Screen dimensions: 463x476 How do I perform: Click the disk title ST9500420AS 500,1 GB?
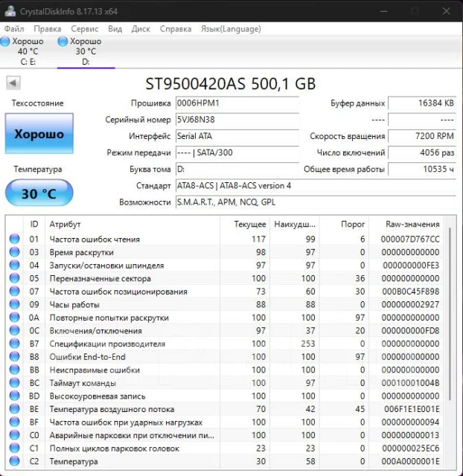pyautogui.click(x=231, y=84)
